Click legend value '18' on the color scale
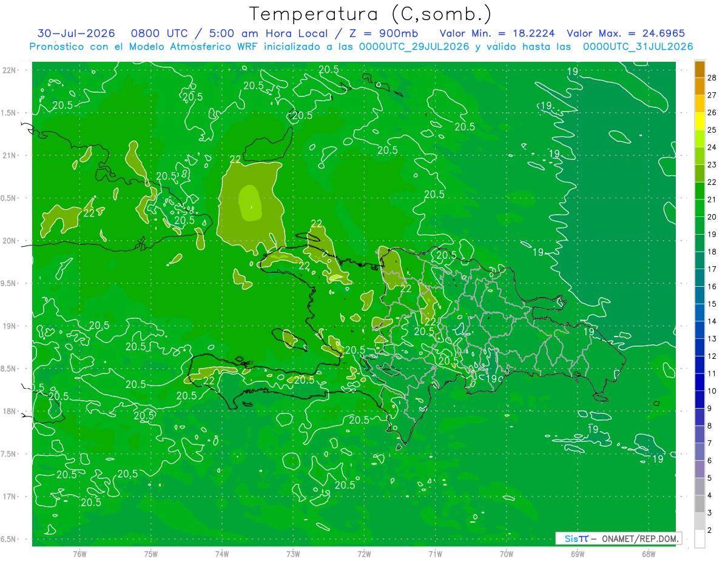 pyautogui.click(x=712, y=252)
